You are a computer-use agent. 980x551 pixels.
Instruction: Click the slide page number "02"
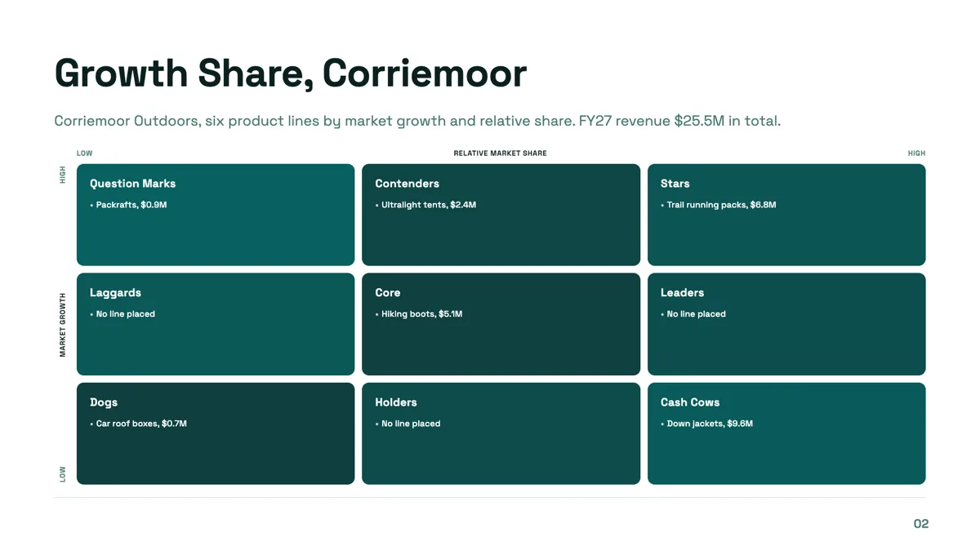point(921,524)
